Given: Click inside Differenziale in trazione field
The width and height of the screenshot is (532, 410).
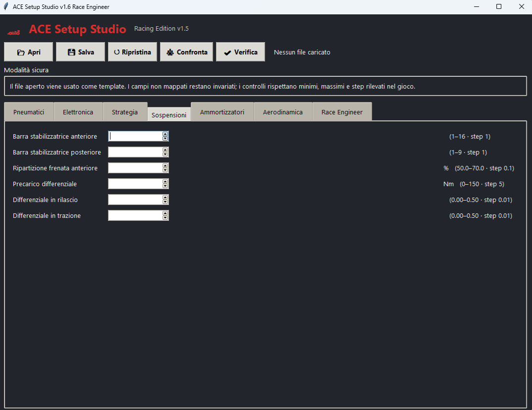Looking at the screenshot, I should click(135, 215).
